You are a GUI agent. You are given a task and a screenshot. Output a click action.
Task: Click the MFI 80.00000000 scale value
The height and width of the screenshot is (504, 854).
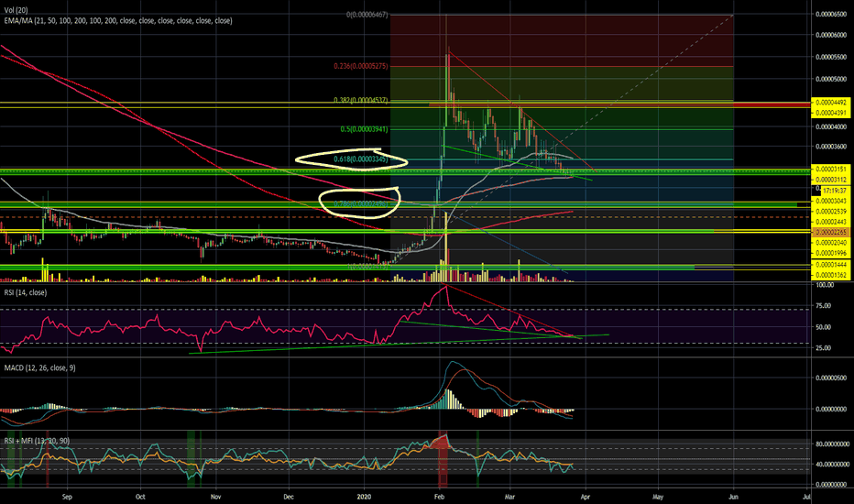(832, 444)
